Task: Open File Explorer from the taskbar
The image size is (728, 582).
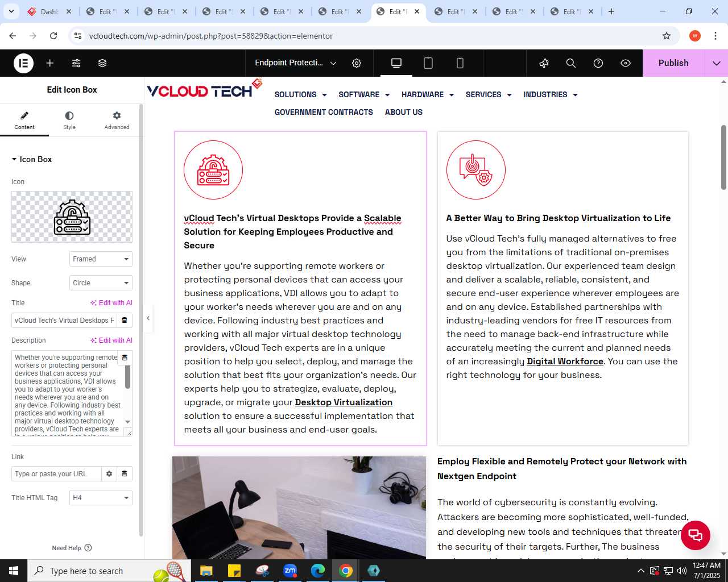Action: click(x=206, y=571)
